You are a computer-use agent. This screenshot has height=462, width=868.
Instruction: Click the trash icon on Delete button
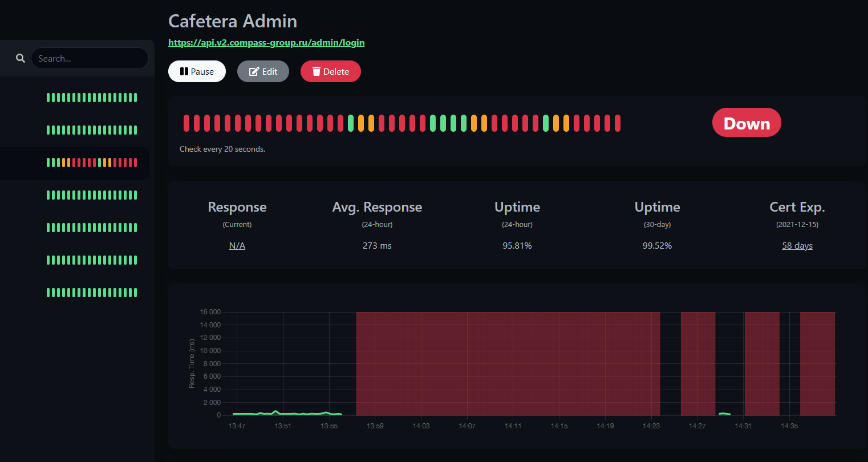pos(317,71)
